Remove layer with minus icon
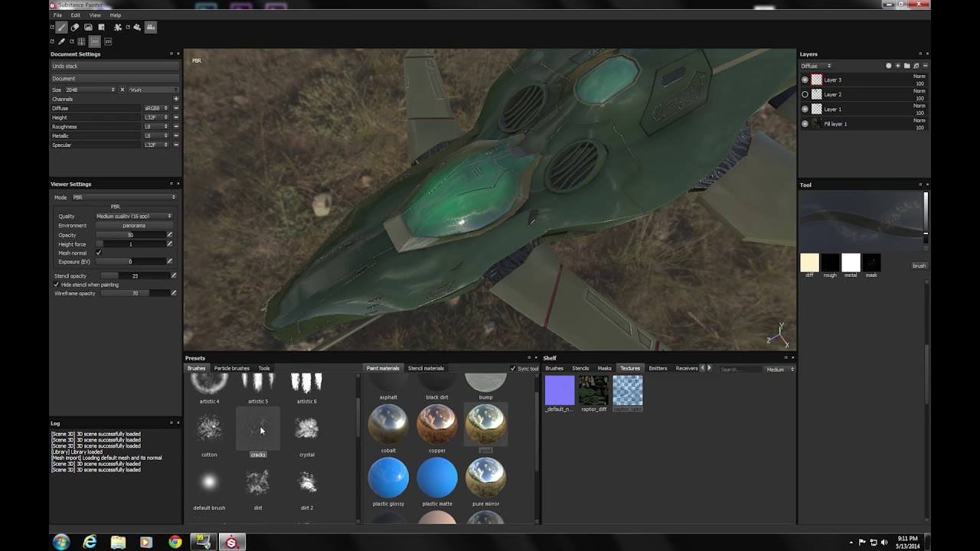980x551 pixels. pyautogui.click(x=926, y=66)
